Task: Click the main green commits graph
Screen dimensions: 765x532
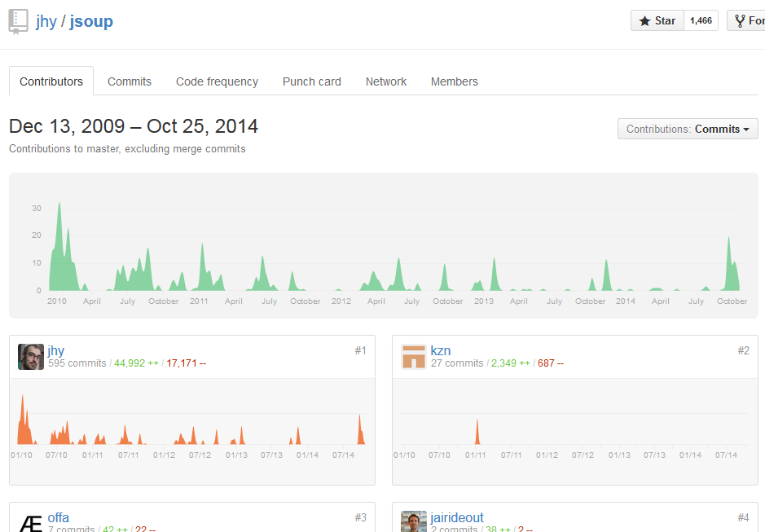Action: pyautogui.click(x=384, y=245)
